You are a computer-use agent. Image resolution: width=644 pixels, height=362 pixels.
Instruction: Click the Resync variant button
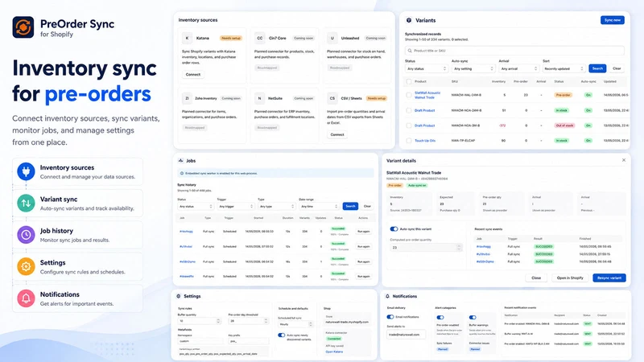point(609,278)
